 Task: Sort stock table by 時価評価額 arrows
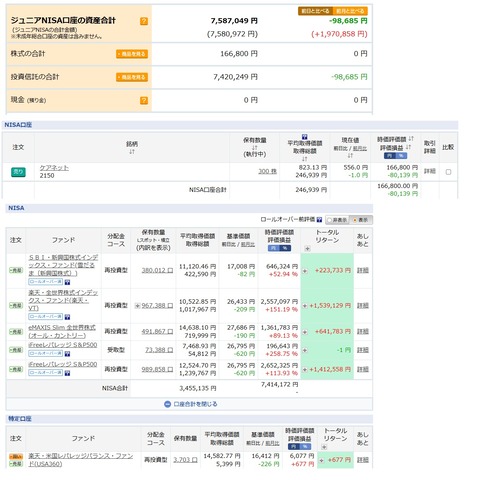coord(411,138)
